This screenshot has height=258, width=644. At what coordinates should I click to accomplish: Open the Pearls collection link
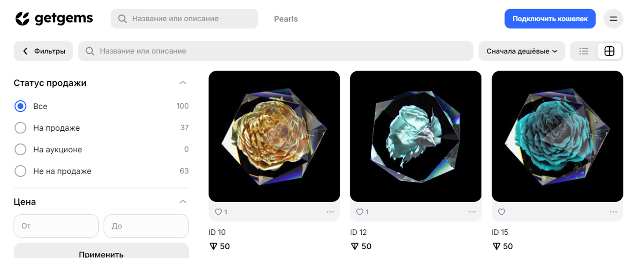pos(286,19)
